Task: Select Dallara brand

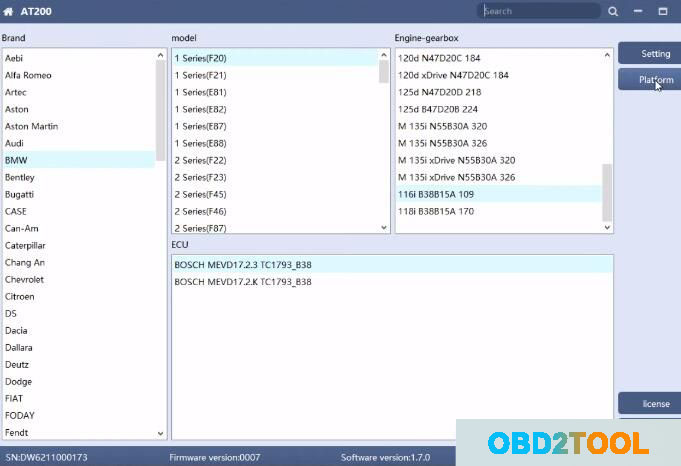Action: pyautogui.click(x=79, y=347)
